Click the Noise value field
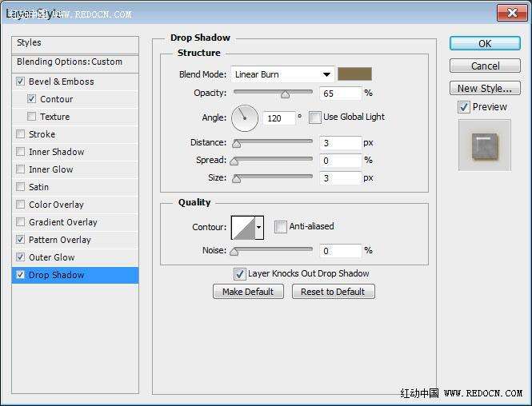This screenshot has width=532, height=406. (x=340, y=251)
